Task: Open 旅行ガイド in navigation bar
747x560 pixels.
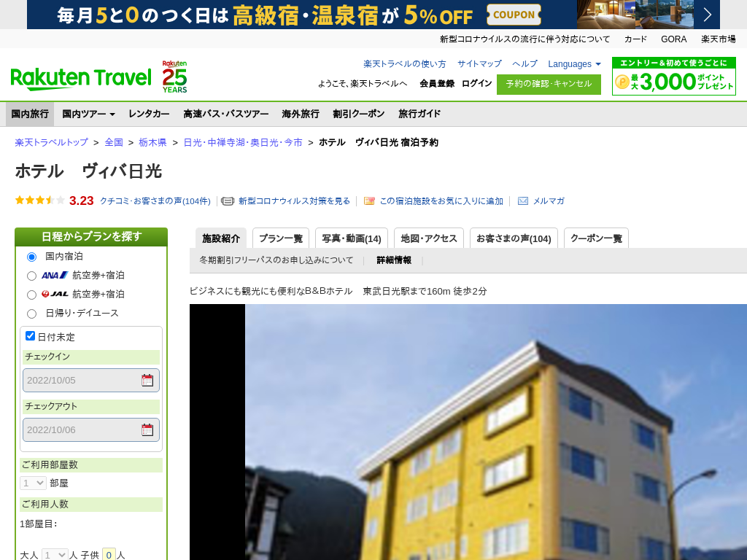Action: [x=419, y=114]
